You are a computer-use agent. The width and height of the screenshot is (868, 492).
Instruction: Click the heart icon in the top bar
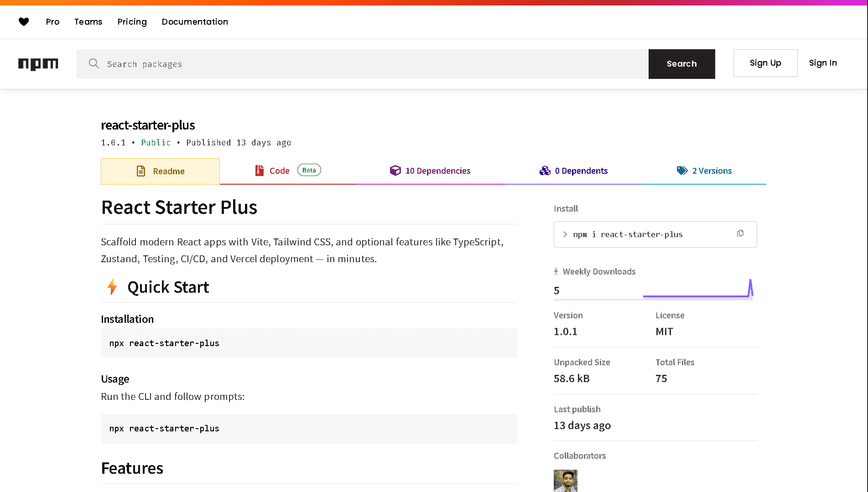tap(24, 21)
